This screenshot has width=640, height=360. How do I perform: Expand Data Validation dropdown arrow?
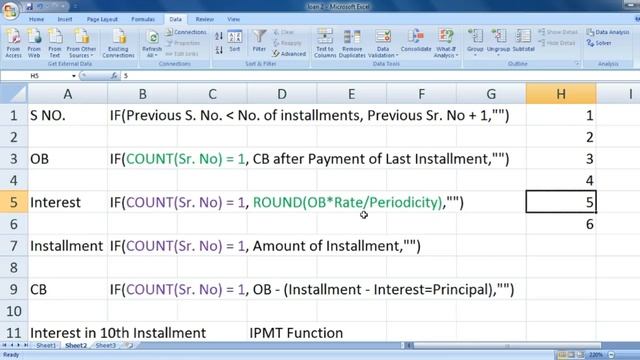(x=397, y=55)
